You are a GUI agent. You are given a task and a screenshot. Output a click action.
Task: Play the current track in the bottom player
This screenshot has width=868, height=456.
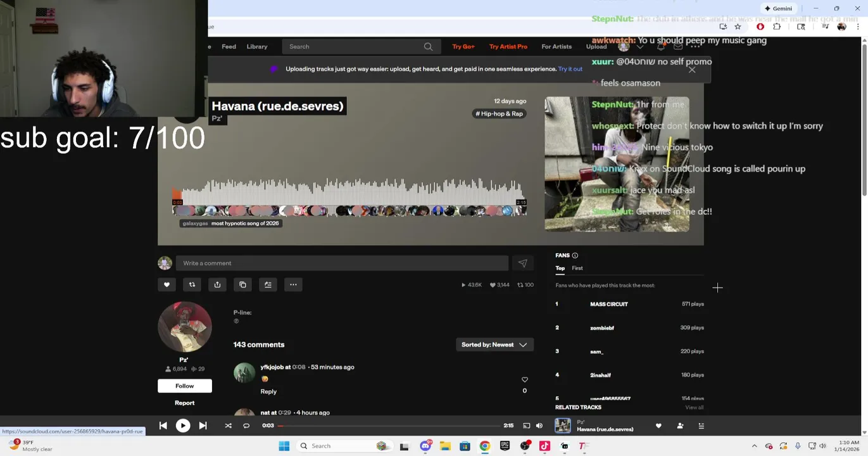click(x=182, y=426)
